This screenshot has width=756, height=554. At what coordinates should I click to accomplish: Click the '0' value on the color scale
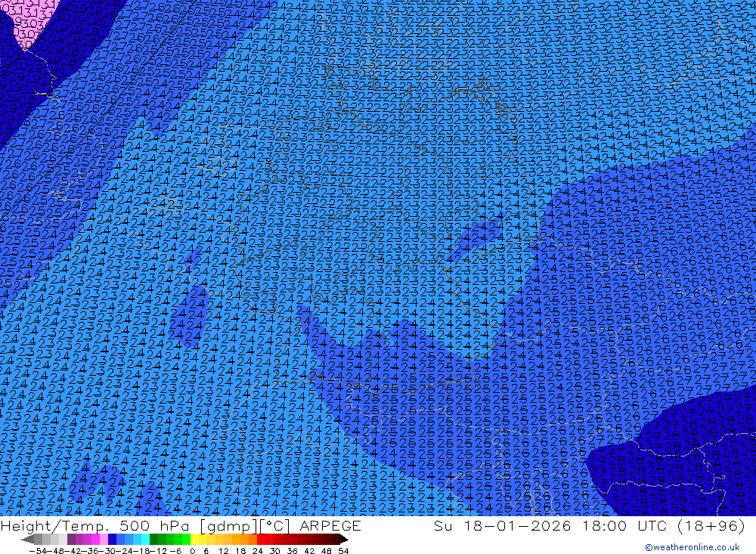(x=192, y=551)
